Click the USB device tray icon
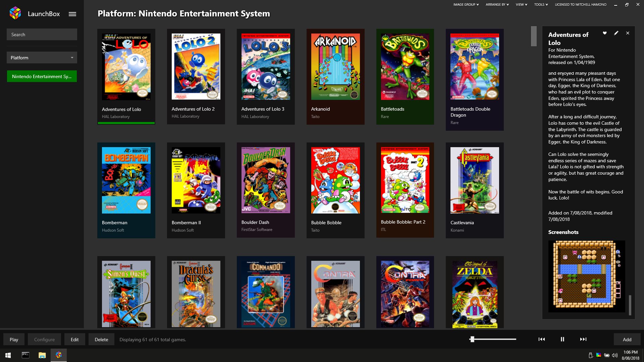This screenshot has height=362, width=644. (591, 355)
